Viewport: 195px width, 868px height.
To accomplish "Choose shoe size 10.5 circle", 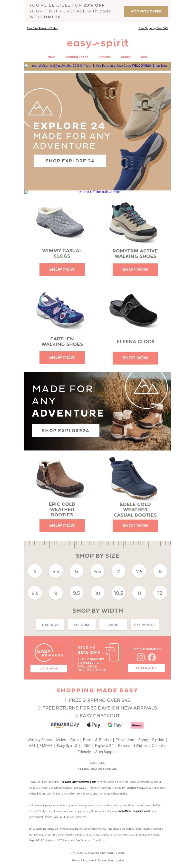I will pyautogui.click(x=118, y=593).
